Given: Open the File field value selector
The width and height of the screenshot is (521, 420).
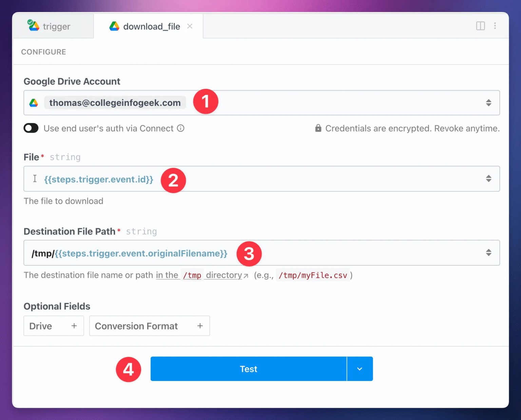Looking at the screenshot, I should point(489,179).
